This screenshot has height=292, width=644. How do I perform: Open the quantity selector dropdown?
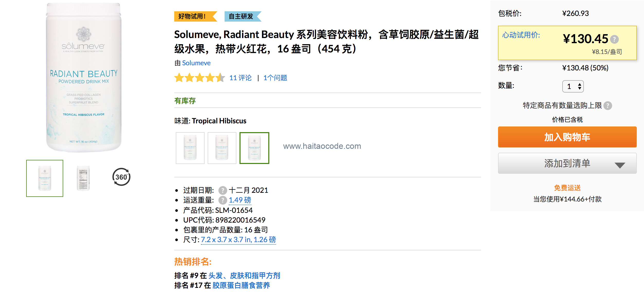573,86
